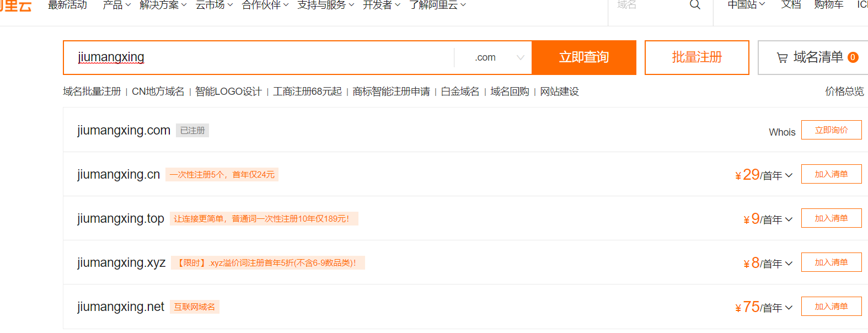The height and width of the screenshot is (333, 868).
Task: Open the 中国站 region dropdown
Action: pos(747,5)
